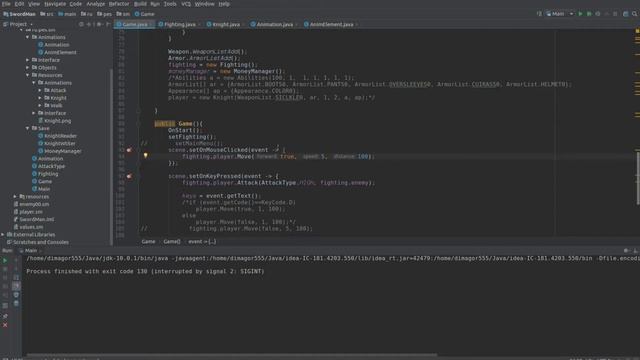Click hide icon in Project panel header

pos(108,24)
